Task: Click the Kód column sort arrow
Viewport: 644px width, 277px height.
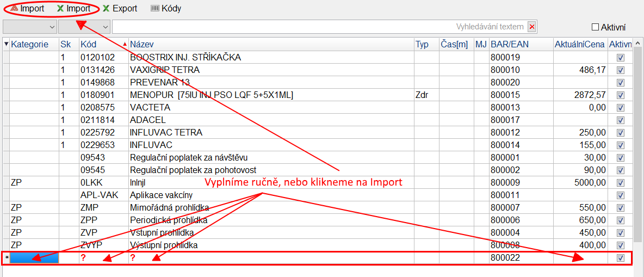Action: 125,44
